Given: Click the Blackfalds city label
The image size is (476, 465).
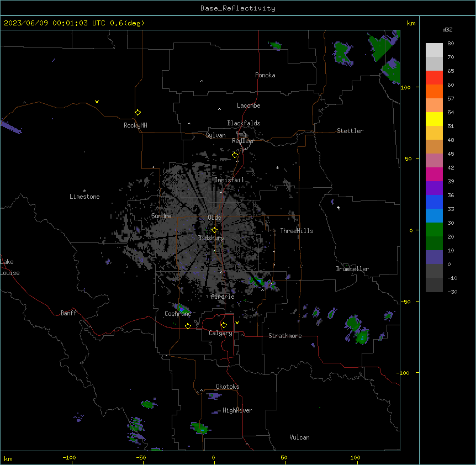Looking at the screenshot, I should tap(244, 123).
